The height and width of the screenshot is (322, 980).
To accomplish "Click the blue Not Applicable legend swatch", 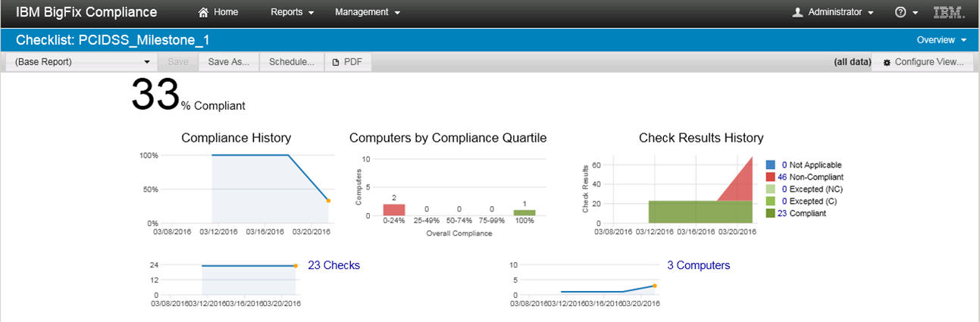I will [770, 164].
